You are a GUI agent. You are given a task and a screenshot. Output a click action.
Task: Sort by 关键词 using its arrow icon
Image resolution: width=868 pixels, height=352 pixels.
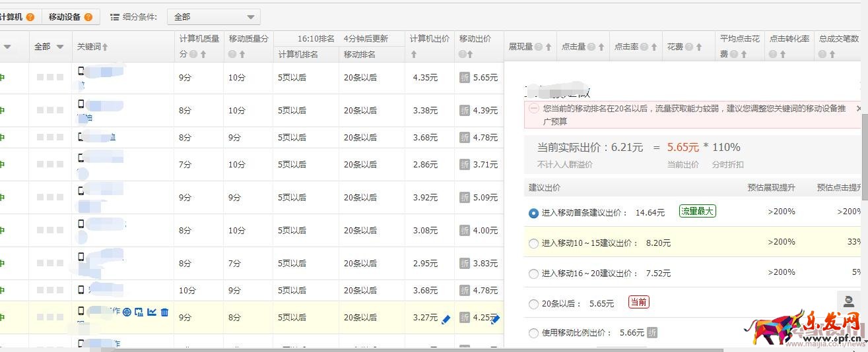click(x=105, y=47)
